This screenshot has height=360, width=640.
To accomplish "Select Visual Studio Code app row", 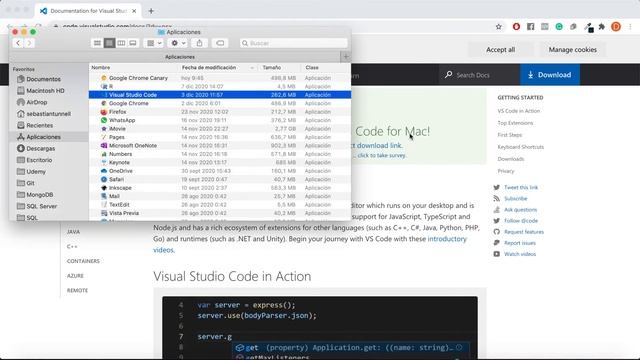I will 220,95.
